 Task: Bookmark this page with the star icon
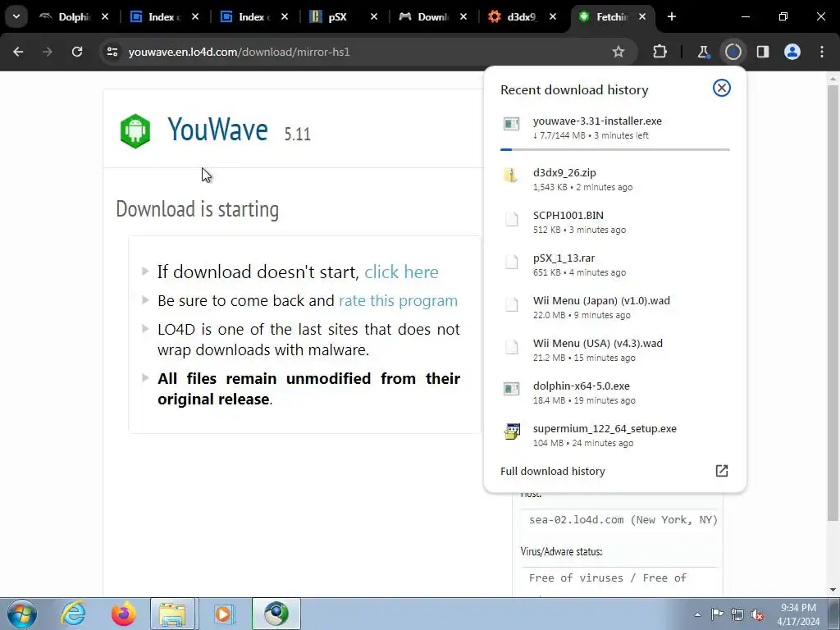point(619,52)
